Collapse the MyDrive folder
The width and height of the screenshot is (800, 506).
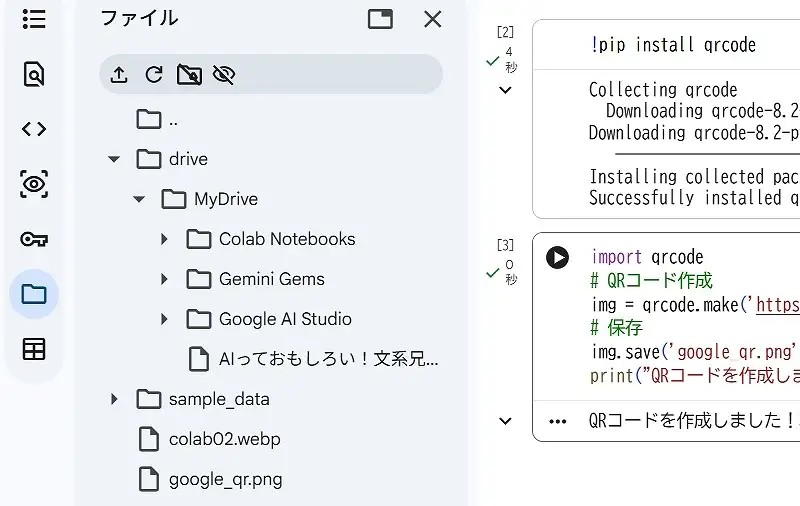pos(139,199)
